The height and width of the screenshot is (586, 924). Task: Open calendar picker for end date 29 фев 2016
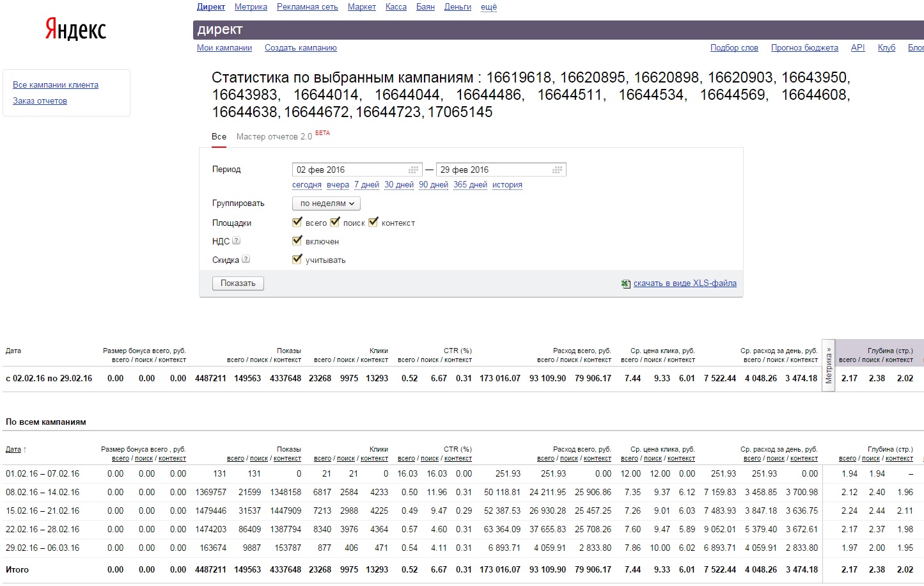tap(558, 170)
